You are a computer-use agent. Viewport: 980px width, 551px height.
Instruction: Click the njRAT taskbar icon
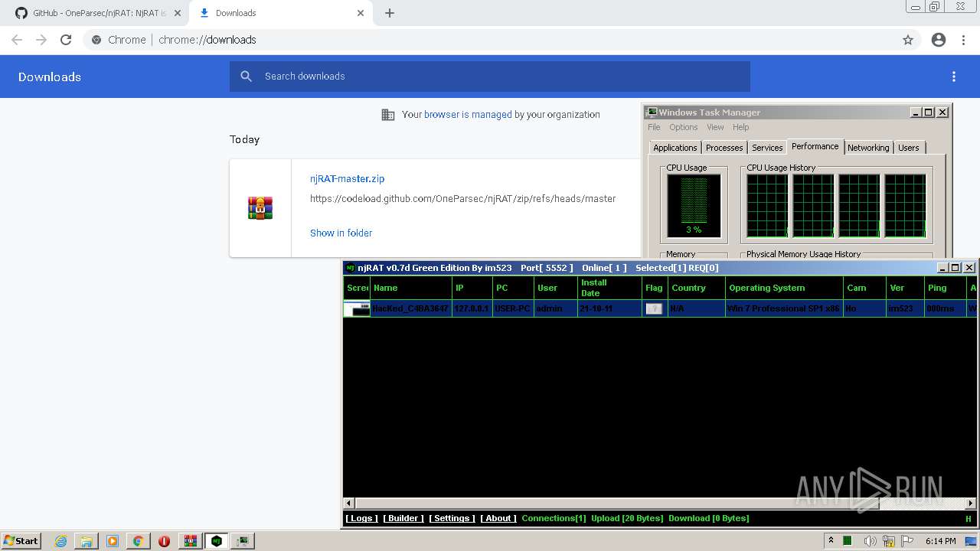pos(217,541)
